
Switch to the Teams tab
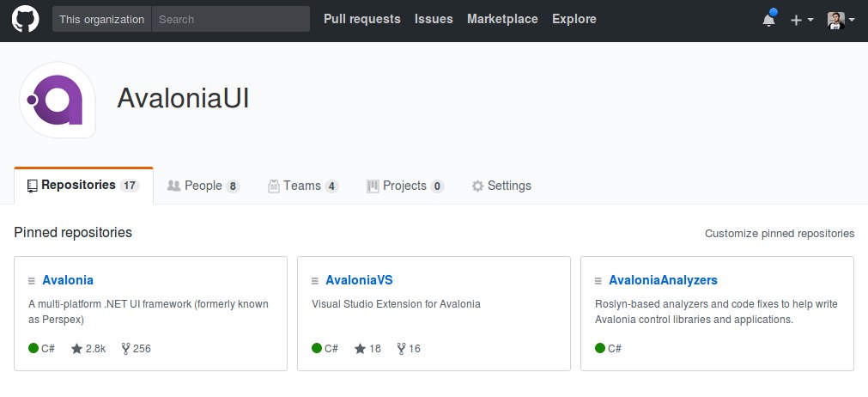(303, 186)
